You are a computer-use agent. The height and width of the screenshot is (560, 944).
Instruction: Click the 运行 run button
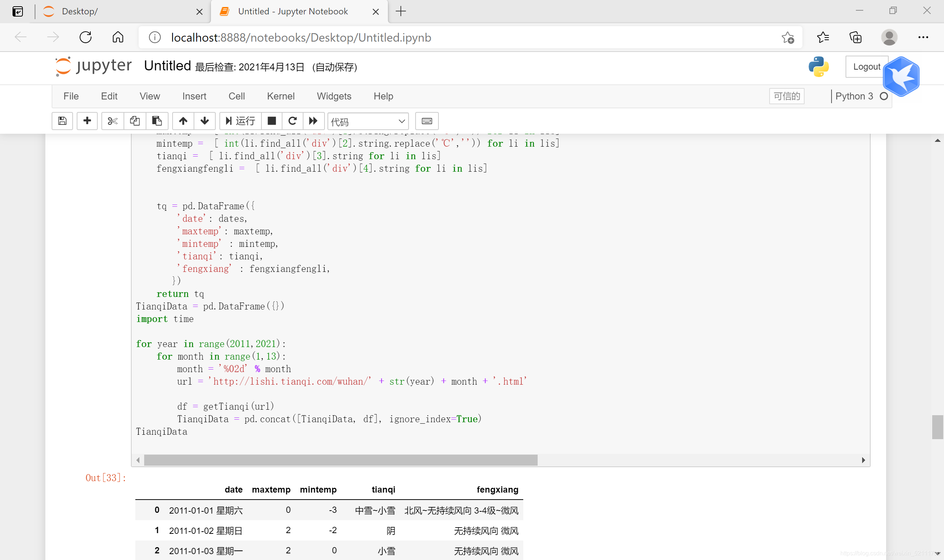point(240,121)
